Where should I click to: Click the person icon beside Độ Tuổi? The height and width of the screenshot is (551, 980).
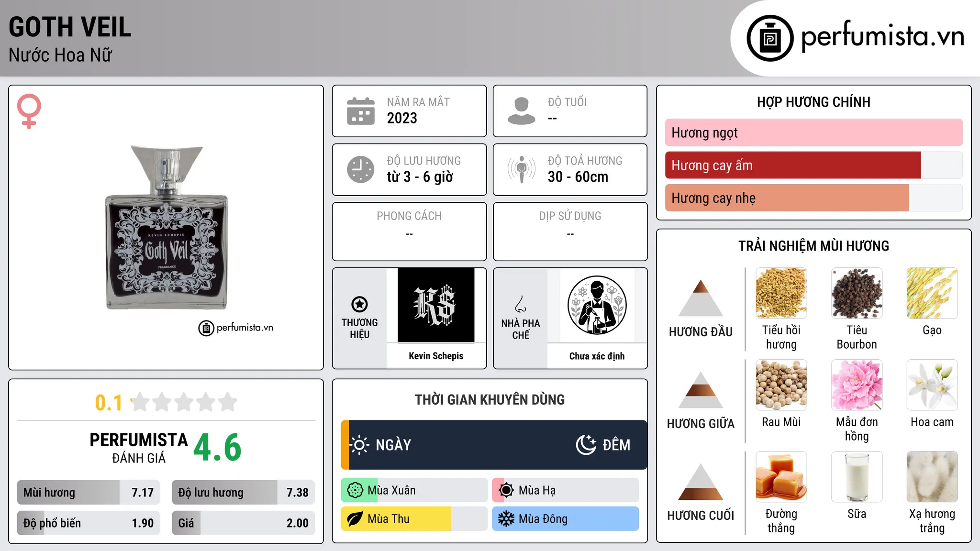pos(521,111)
